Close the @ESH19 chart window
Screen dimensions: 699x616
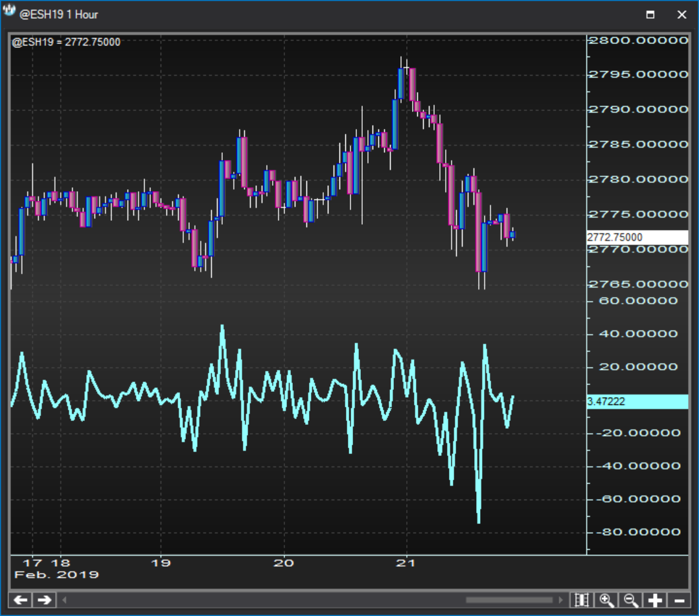point(682,15)
